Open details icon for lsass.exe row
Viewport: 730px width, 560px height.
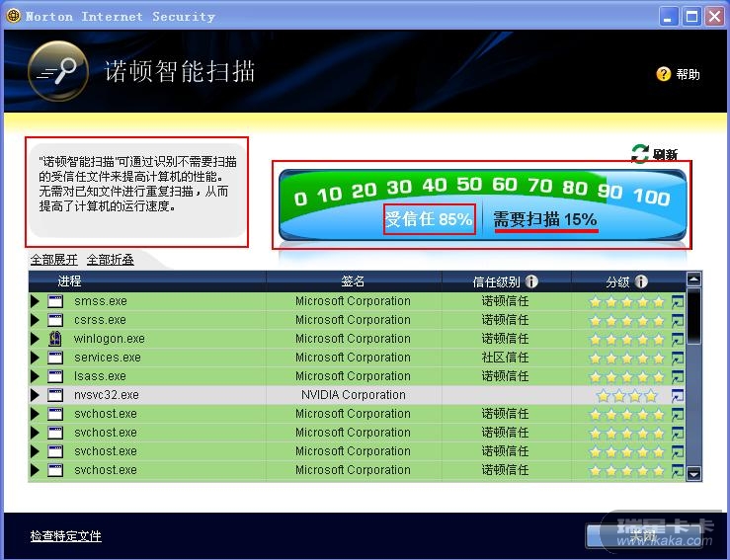[678, 376]
